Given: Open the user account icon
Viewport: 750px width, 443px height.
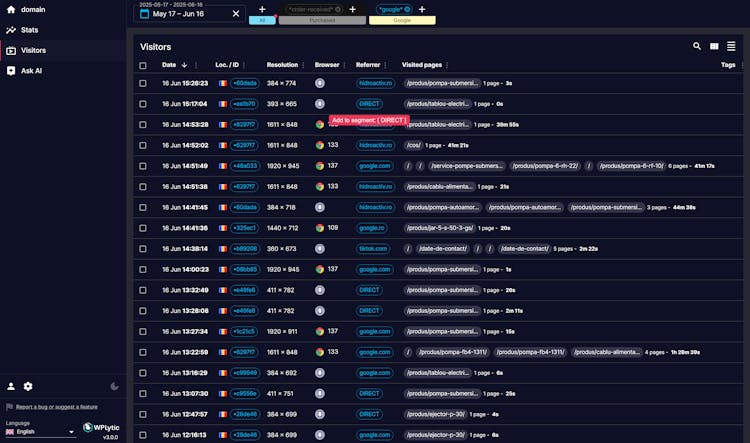Looking at the screenshot, I should [11, 386].
